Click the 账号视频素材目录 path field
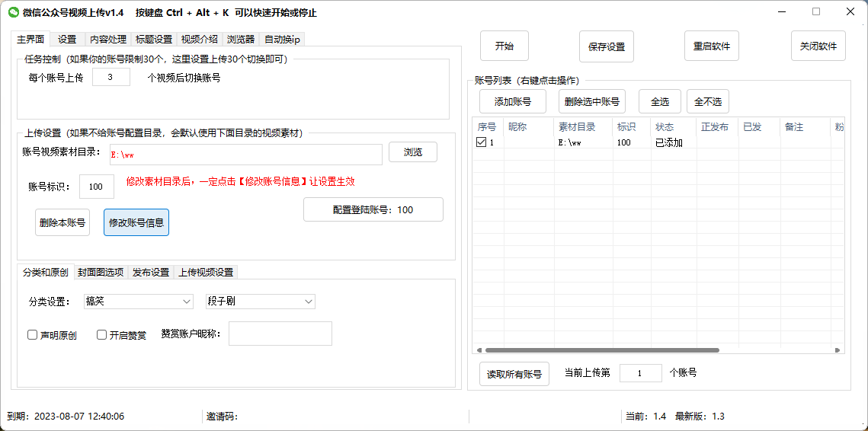Image resolution: width=868 pixels, height=431 pixels. (246, 155)
